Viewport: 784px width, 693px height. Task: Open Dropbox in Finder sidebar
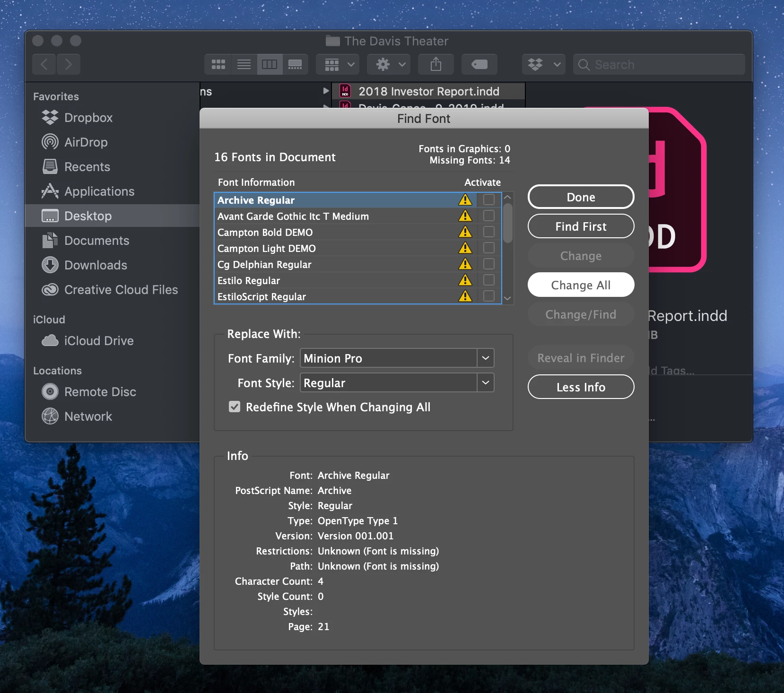point(112,118)
